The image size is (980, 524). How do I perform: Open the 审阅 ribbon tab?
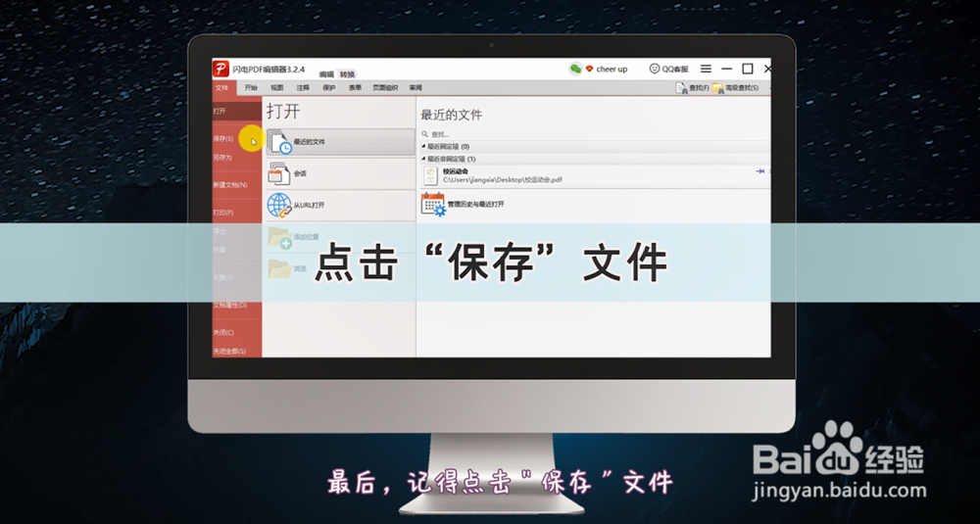[x=416, y=88]
